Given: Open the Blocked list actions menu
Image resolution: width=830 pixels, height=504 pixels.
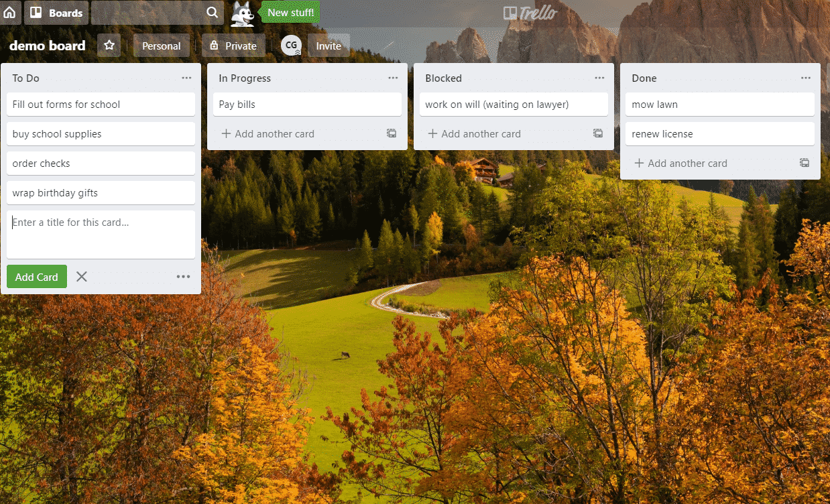Looking at the screenshot, I should coord(599,78).
